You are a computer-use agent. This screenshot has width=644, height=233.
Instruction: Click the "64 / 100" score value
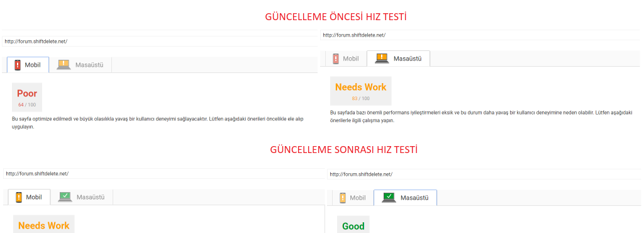click(x=27, y=105)
